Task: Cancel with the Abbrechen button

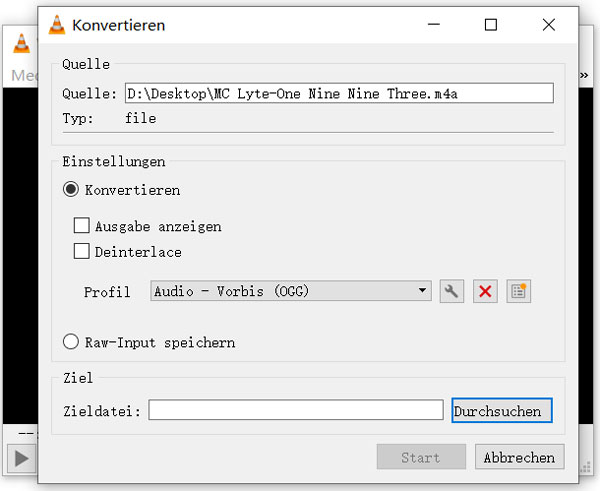Action: [519, 457]
